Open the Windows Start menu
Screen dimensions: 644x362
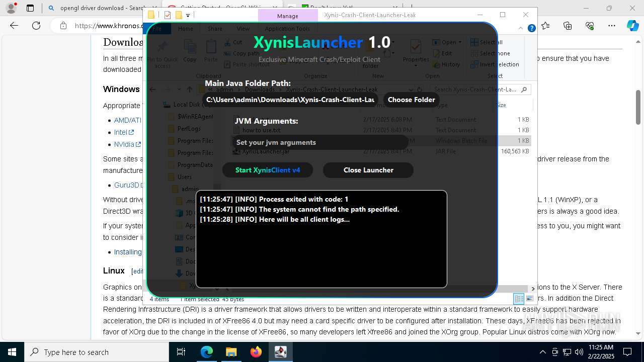[x=12, y=352]
